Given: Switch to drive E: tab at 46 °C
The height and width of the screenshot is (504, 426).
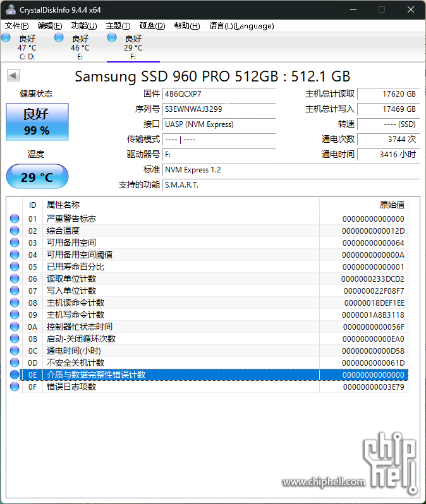Looking at the screenshot, I should point(80,47).
